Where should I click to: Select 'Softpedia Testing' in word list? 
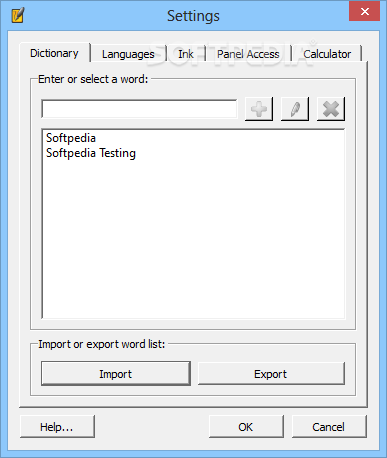click(91, 153)
